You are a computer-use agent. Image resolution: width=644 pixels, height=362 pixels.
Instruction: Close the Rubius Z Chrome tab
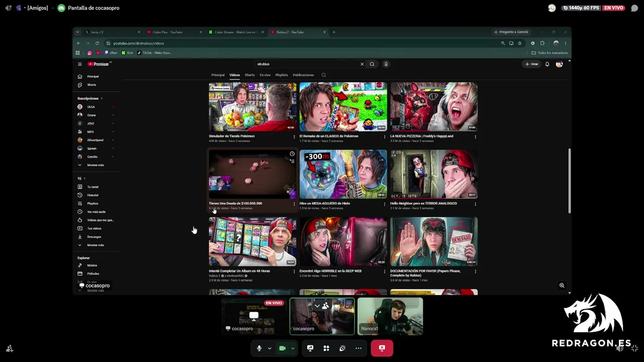click(325, 32)
